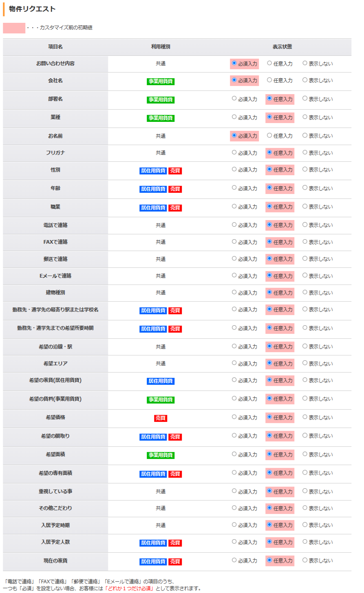Click the 事業用賃貸 tag in 会社名 row
This screenshot has height=593, width=364.
[161, 82]
